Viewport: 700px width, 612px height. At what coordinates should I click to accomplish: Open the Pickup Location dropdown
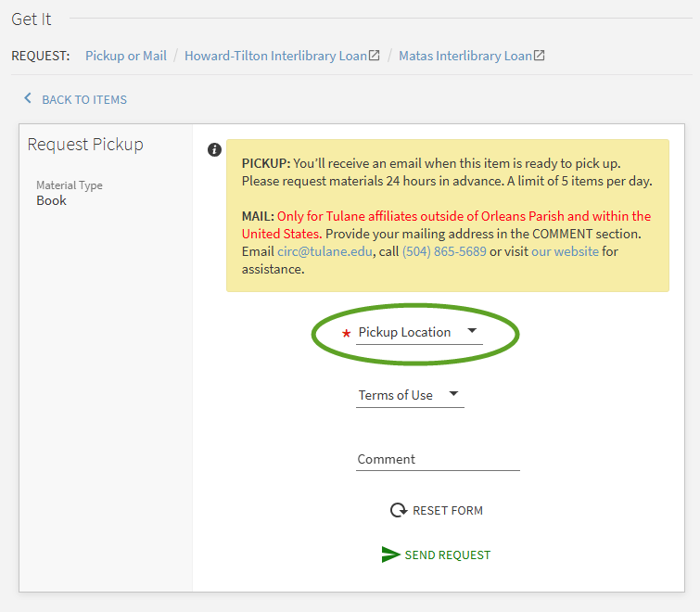pos(418,332)
